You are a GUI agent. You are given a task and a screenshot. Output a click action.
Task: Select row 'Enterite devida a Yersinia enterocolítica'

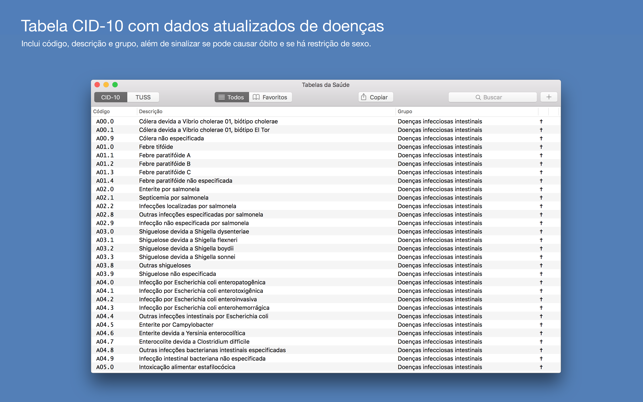[326, 333]
